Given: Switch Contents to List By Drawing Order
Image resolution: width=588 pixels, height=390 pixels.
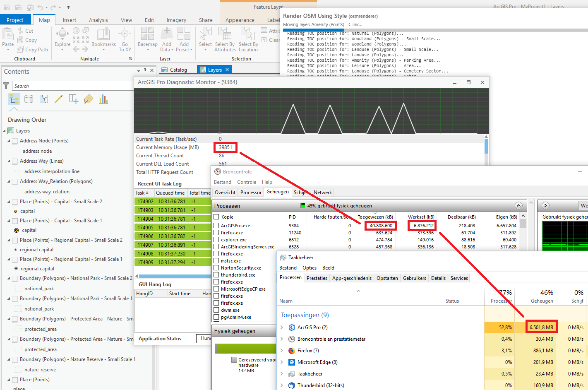Looking at the screenshot, I should pyautogui.click(x=14, y=99).
